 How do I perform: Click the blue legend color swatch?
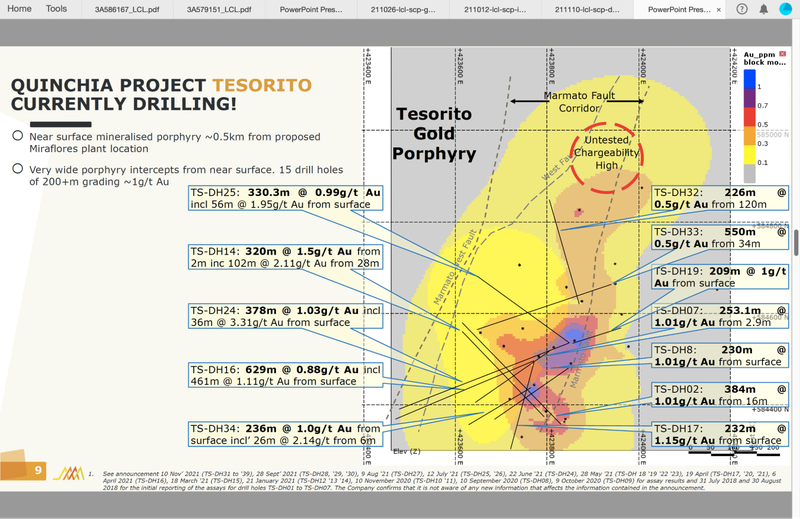(x=749, y=79)
